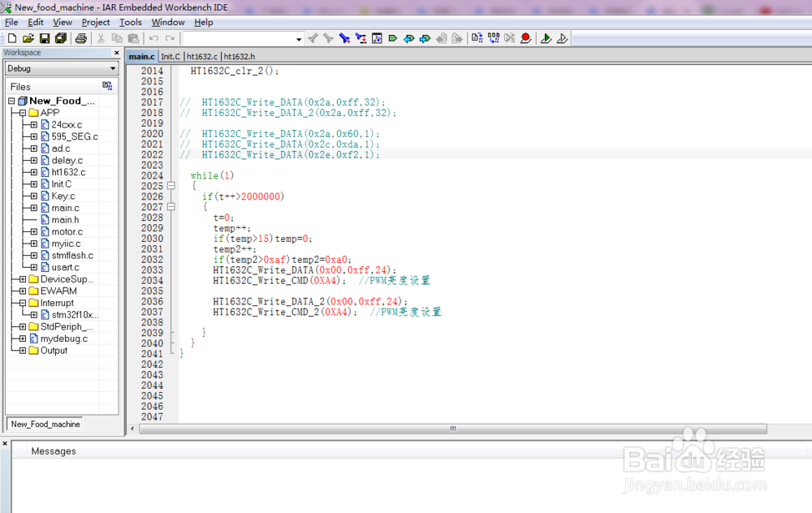Screen dimensions: 812x513
Task: Open the Replace dialog icon
Action: tap(361, 38)
